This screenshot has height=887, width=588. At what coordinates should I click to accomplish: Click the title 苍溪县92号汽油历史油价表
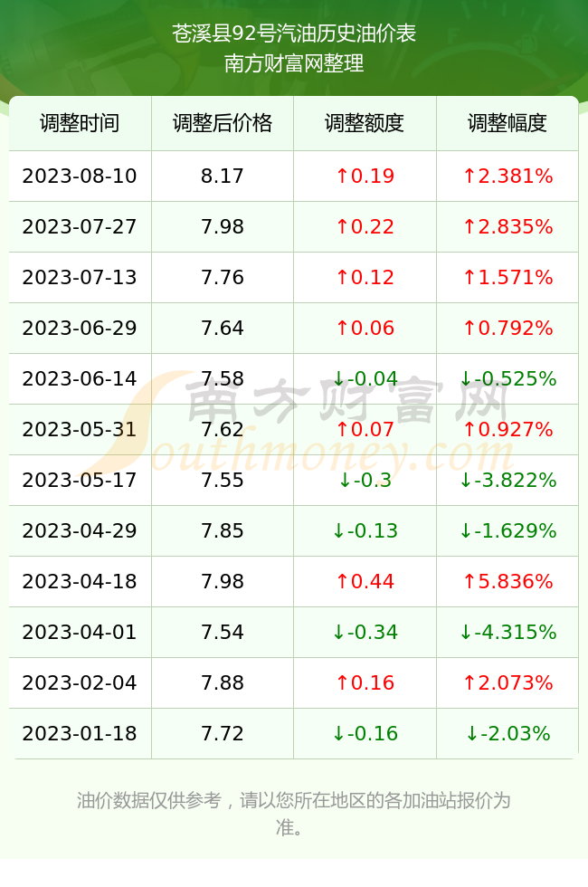[x=294, y=33]
